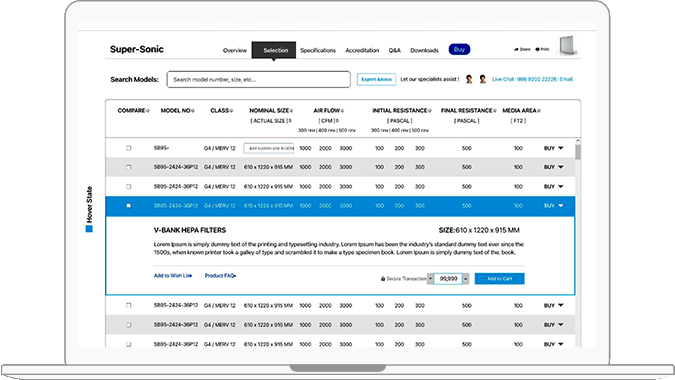Click the 966 9200 22226 phone link
675x380 pixels.
click(x=537, y=79)
